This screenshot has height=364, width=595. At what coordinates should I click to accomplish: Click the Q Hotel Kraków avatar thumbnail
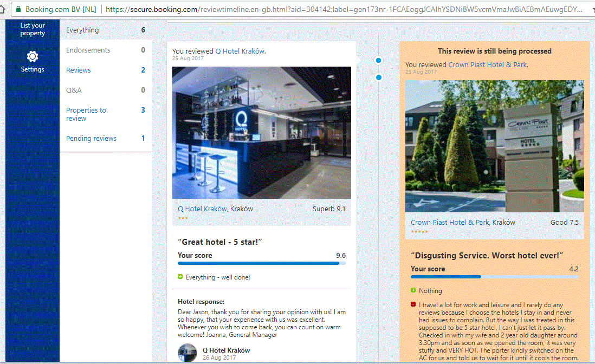[187, 352]
